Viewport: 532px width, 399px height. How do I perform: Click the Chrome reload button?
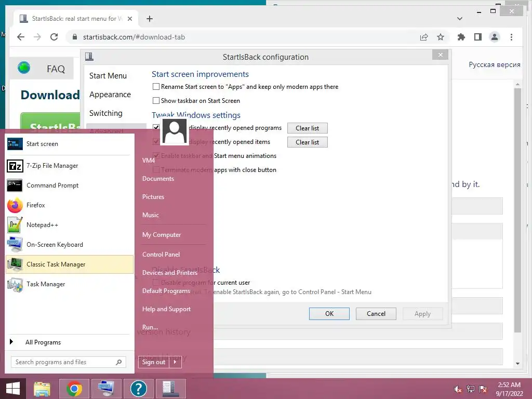click(54, 37)
